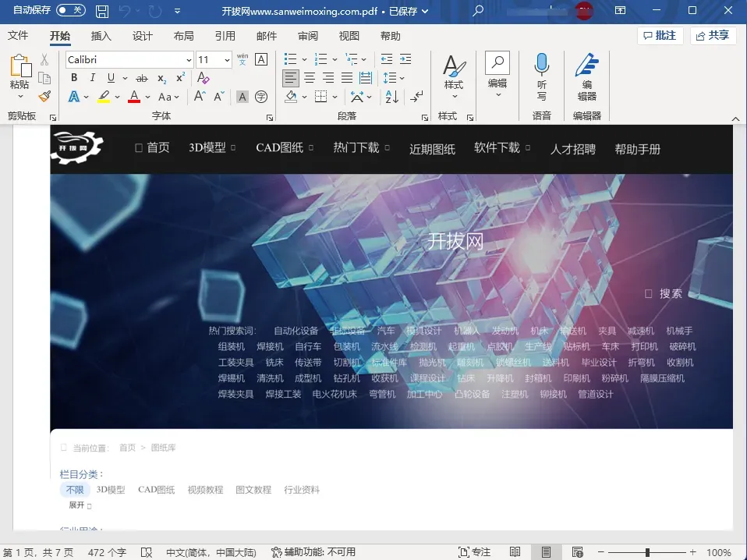Apply Italic formatting

93,78
